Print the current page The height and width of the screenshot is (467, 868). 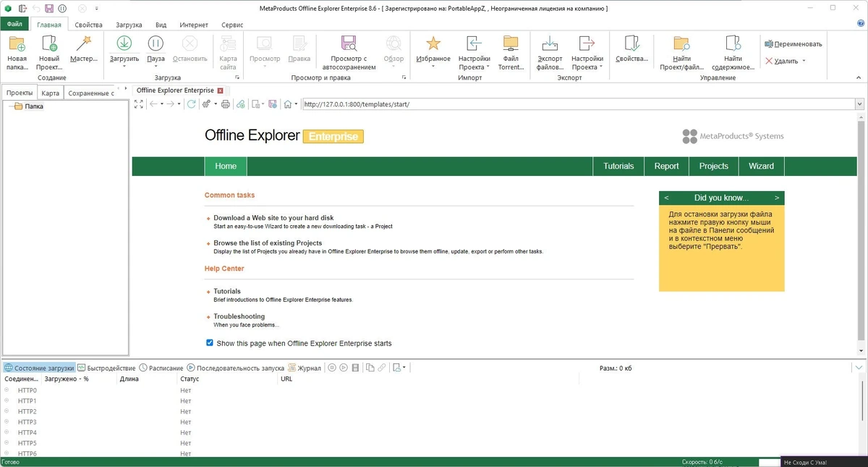coord(225,104)
